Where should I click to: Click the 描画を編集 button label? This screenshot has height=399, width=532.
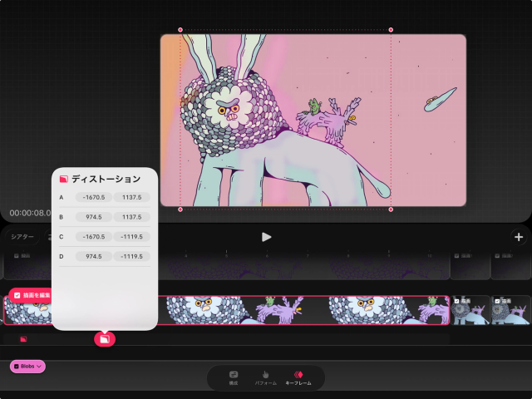coord(37,296)
